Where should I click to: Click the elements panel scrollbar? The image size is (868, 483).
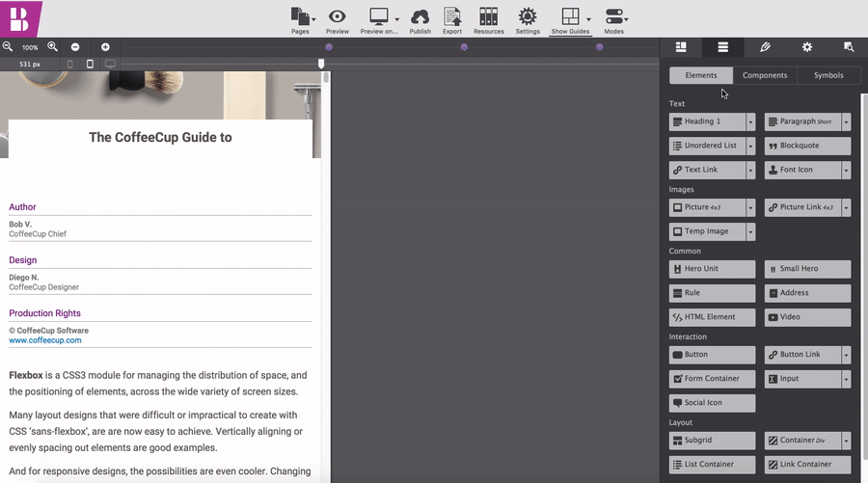pyautogui.click(x=865, y=277)
